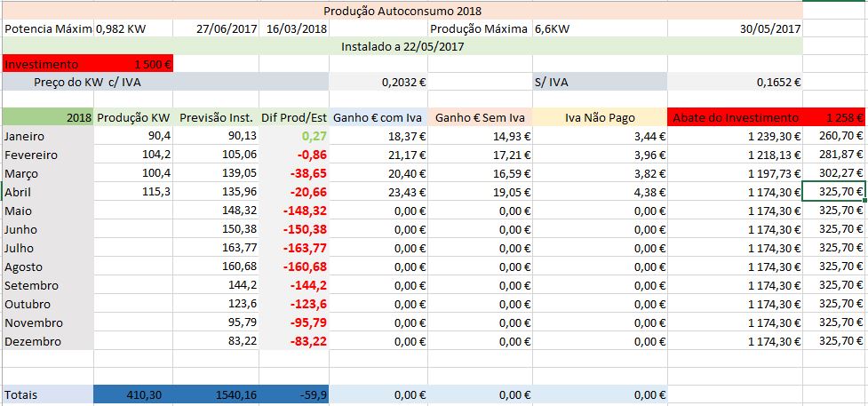Select the 'Previsão Inst.' column header

pos(216,117)
